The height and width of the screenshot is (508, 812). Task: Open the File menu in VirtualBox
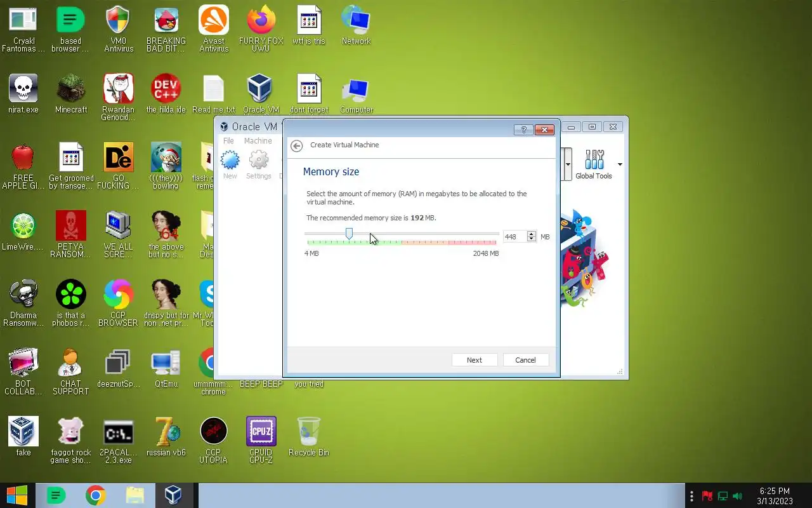point(228,141)
